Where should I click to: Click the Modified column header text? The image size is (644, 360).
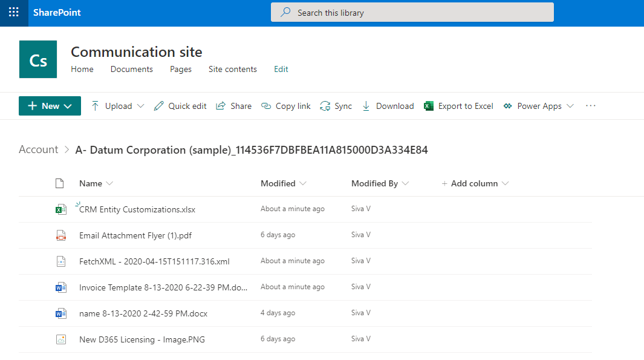(278, 184)
